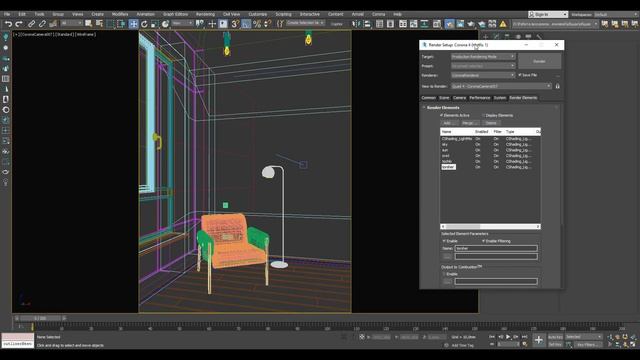Click the time slider handle
Image resolution: width=640 pixels, height=360 pixels.
(x=40, y=318)
